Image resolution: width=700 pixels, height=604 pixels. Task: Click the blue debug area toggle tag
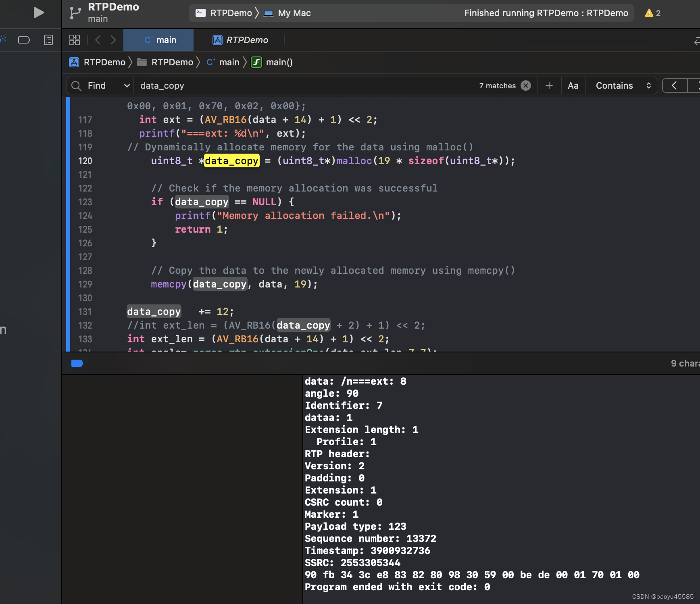click(x=77, y=363)
